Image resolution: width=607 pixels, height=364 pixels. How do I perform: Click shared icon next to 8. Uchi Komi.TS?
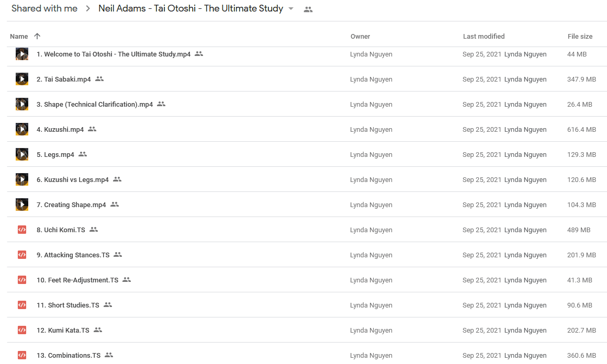(x=94, y=230)
